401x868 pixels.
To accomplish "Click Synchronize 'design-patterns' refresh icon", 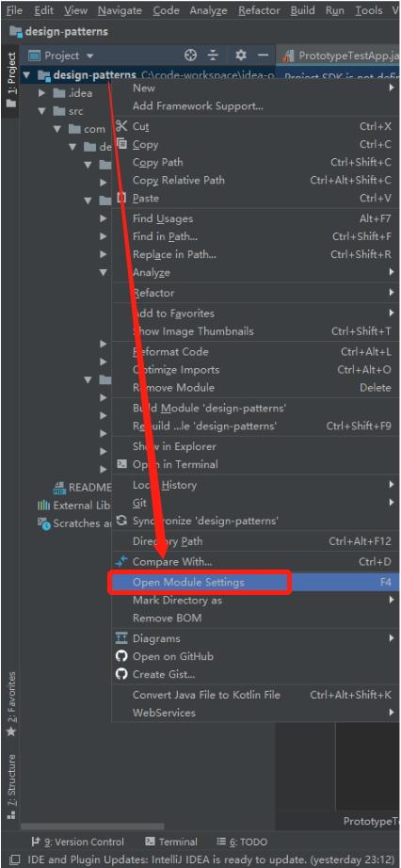I will [121, 521].
